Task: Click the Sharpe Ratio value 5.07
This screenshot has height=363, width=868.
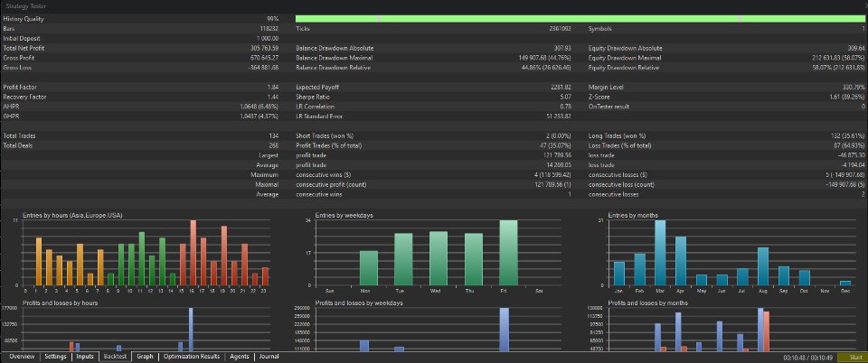Action: 566,98
